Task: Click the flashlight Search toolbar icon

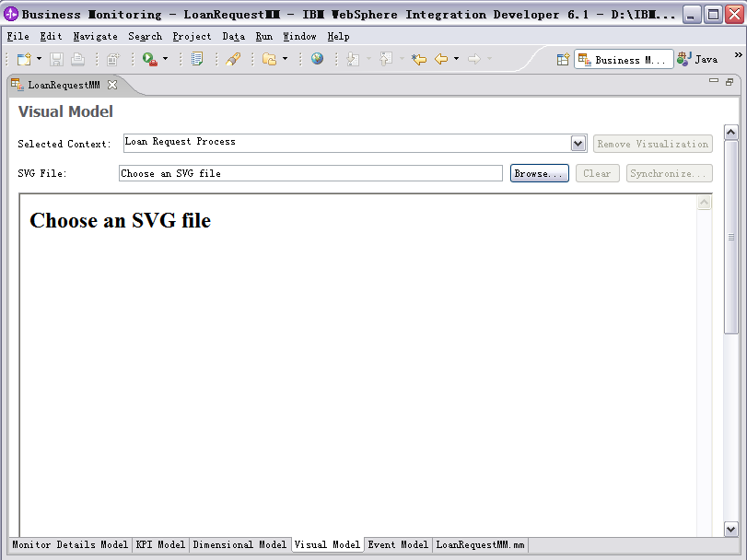Action: point(233,59)
